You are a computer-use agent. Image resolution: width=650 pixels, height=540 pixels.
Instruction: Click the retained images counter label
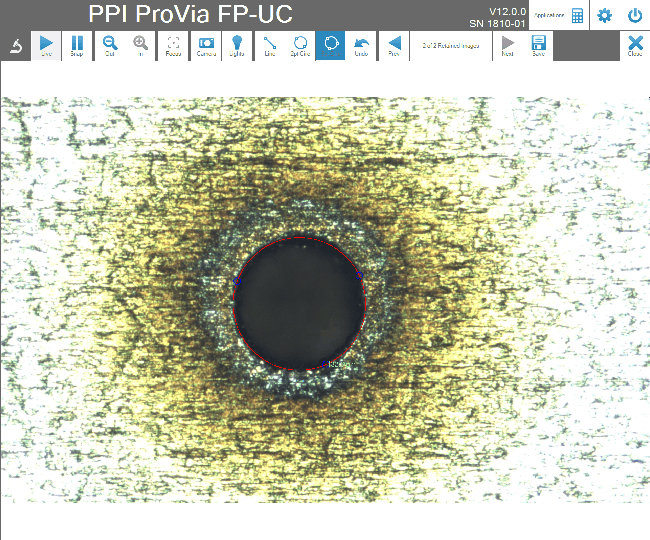tap(450, 46)
